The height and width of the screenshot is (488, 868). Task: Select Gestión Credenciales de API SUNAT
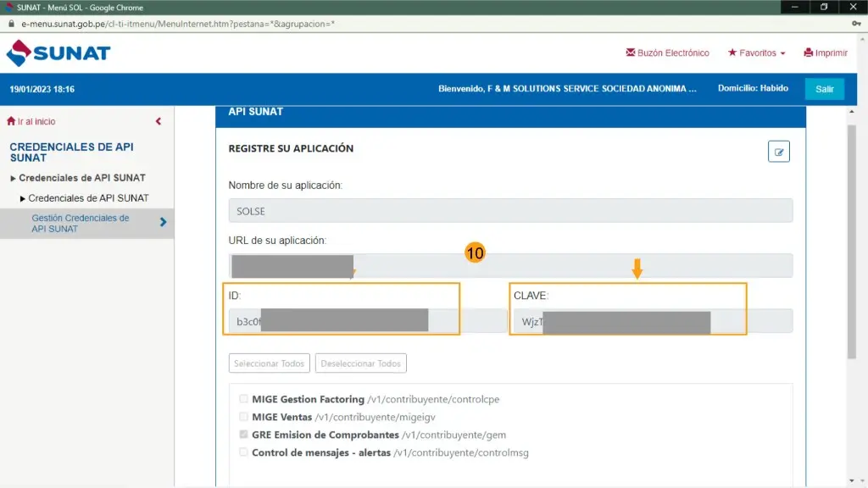81,223
